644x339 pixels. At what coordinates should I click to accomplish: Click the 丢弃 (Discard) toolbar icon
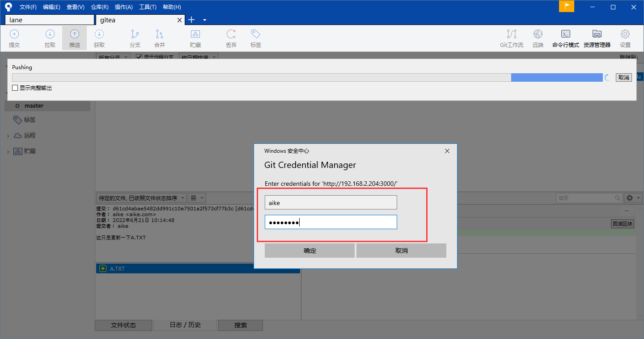tap(231, 38)
